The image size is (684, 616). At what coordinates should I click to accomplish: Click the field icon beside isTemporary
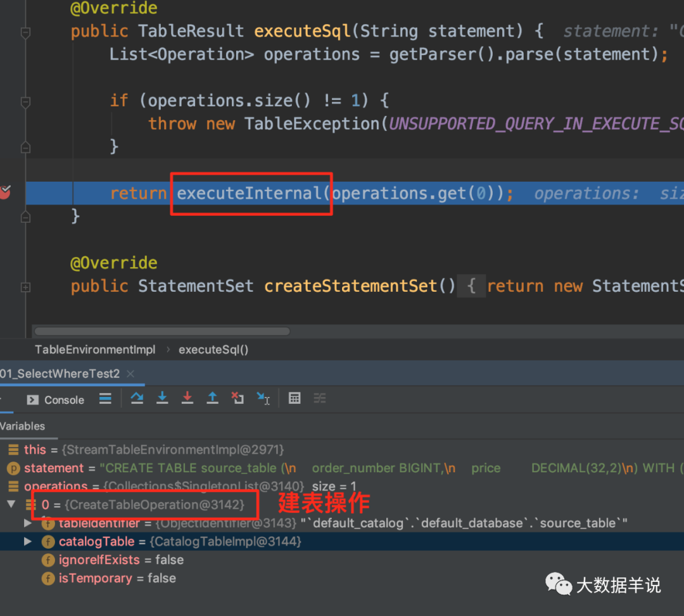[48, 579]
